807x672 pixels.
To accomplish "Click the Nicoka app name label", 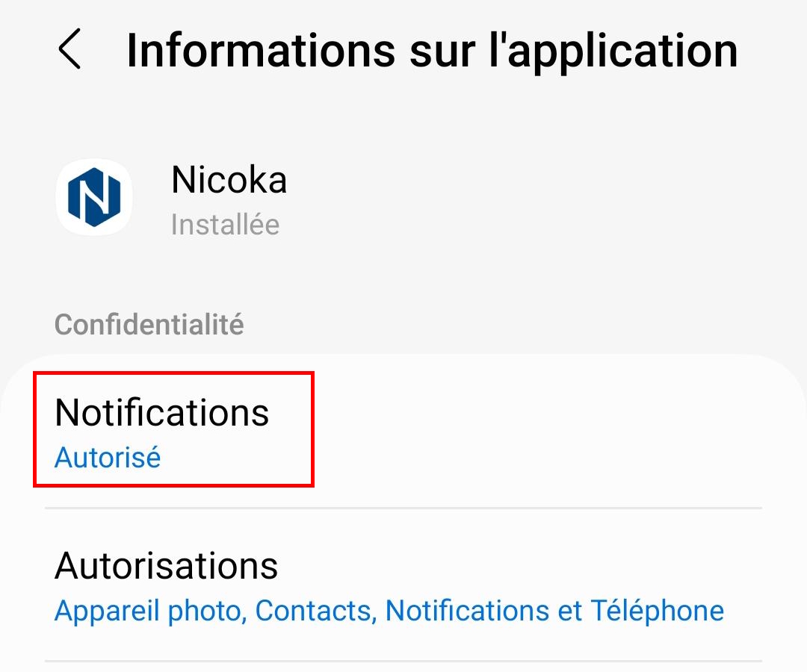I will pos(229,180).
